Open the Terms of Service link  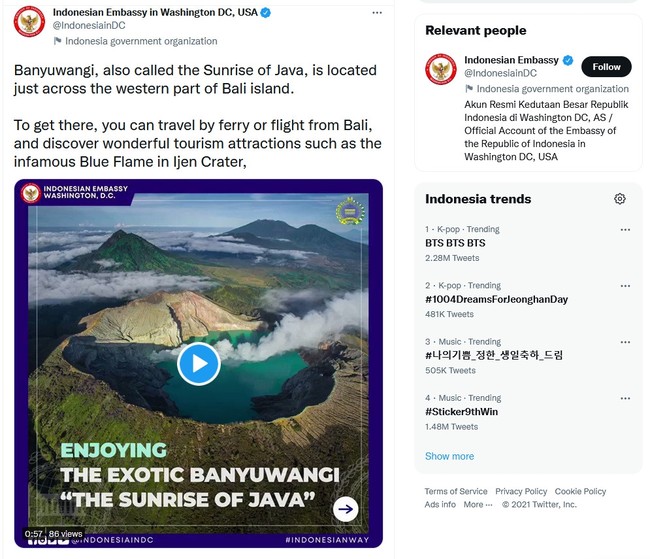point(456,491)
